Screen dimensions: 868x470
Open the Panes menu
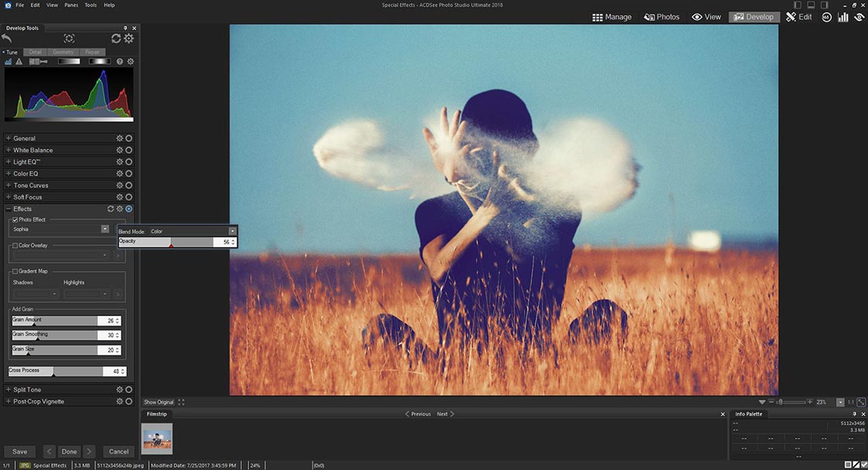71,5
